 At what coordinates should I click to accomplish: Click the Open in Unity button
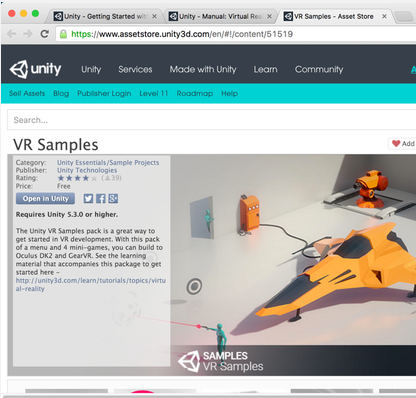point(46,199)
